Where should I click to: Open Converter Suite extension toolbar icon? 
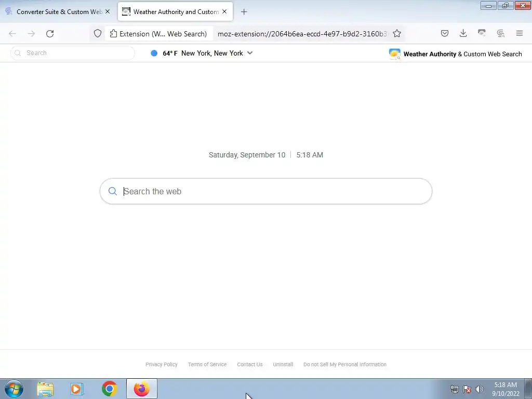pos(500,33)
